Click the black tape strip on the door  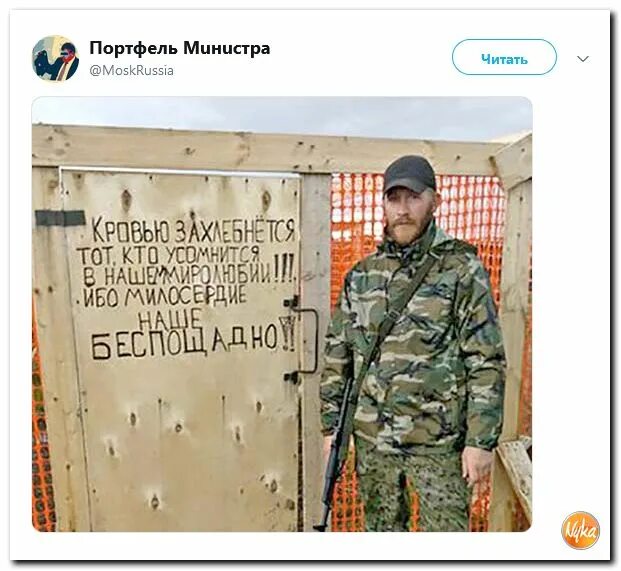tap(60, 218)
